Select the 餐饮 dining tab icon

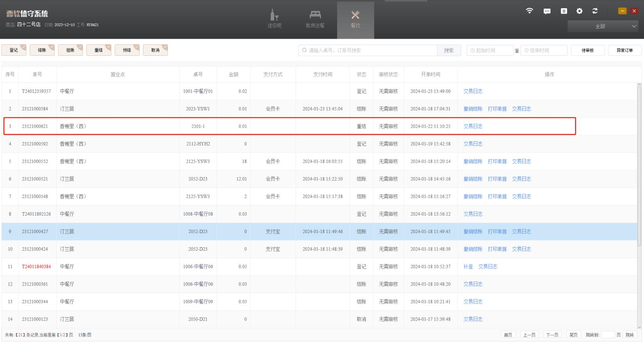(x=355, y=20)
